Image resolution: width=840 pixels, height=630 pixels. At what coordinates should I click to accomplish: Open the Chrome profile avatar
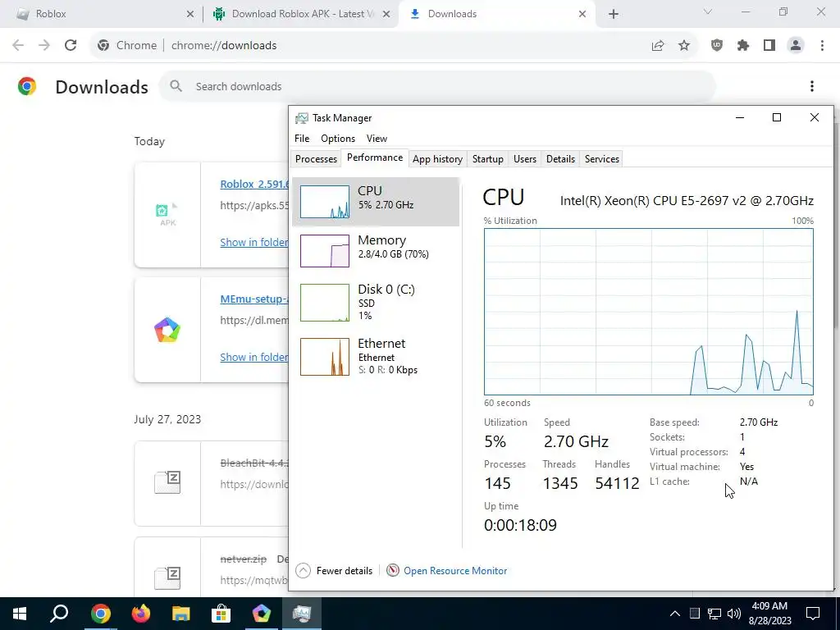[796, 46]
